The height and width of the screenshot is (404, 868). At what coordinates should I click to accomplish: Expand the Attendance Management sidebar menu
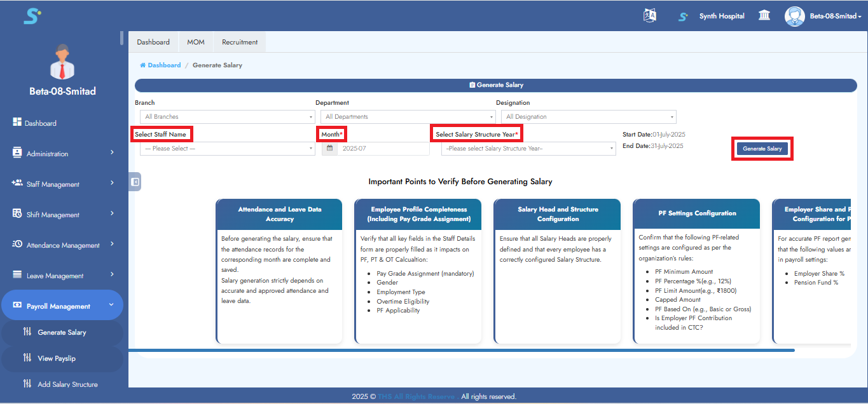(62, 245)
